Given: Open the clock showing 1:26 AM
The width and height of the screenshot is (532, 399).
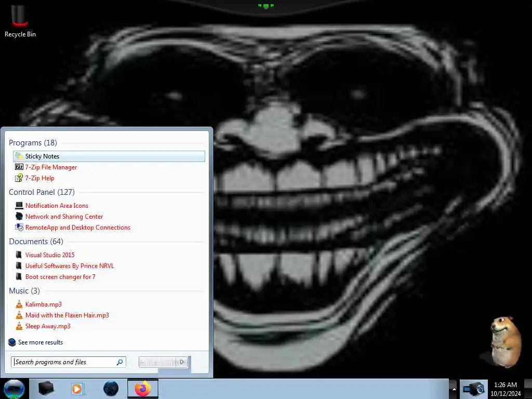Looking at the screenshot, I should pos(506,389).
